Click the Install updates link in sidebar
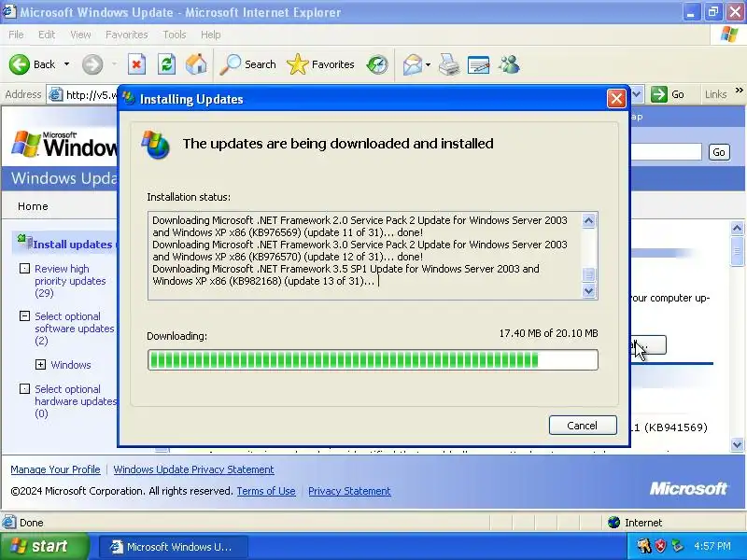Screen dimensions: 747x560 [75, 245]
